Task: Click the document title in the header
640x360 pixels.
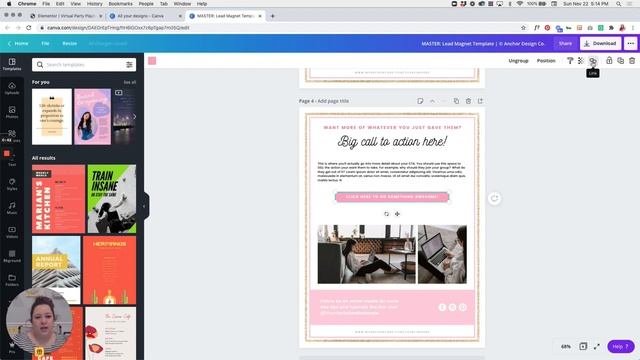Action: [x=483, y=43]
